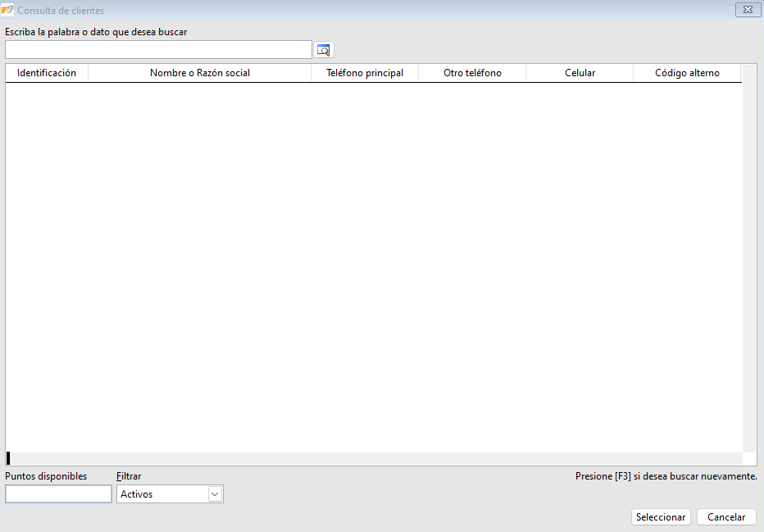The image size is (764, 532).
Task: Click the search magnifier icon button
Action: [324, 50]
